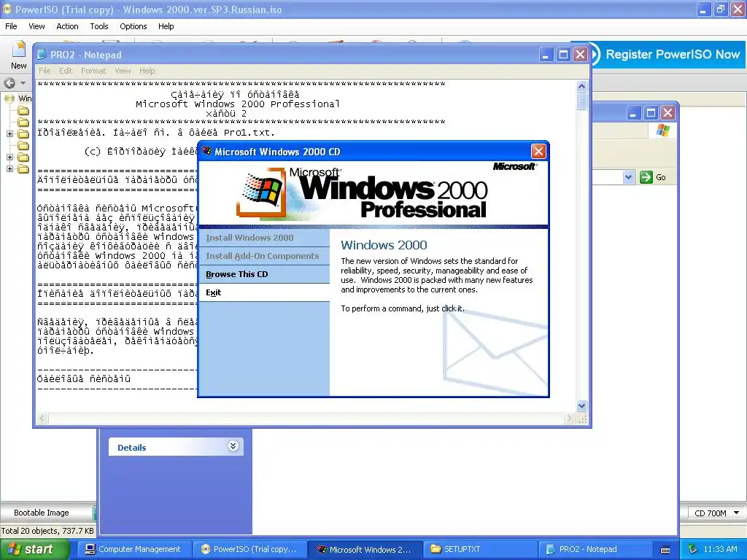Open PowerISO View menu

click(x=36, y=26)
